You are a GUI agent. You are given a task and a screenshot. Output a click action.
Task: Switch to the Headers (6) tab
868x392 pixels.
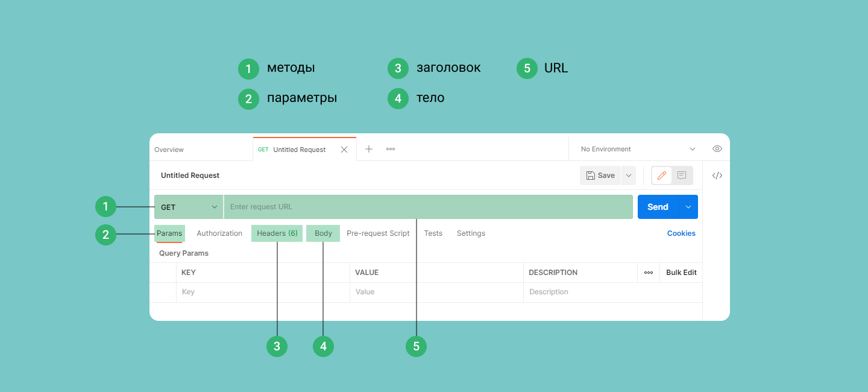[277, 233]
